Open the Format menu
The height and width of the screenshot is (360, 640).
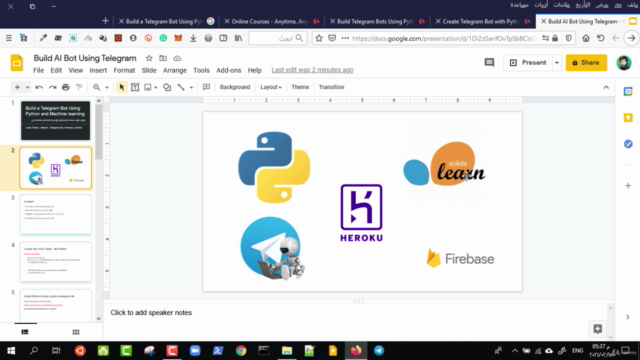[x=124, y=70]
